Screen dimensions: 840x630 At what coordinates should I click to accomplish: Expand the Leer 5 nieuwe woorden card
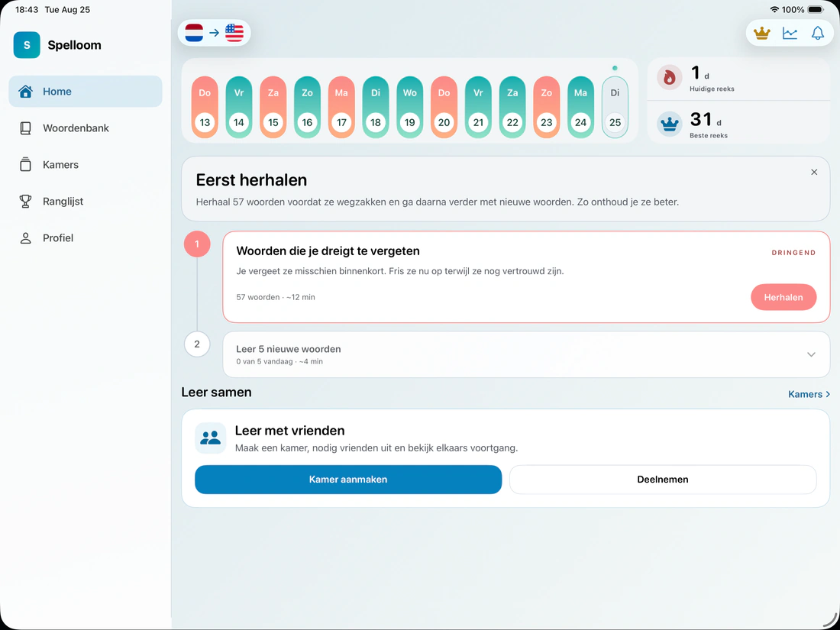(x=526, y=354)
